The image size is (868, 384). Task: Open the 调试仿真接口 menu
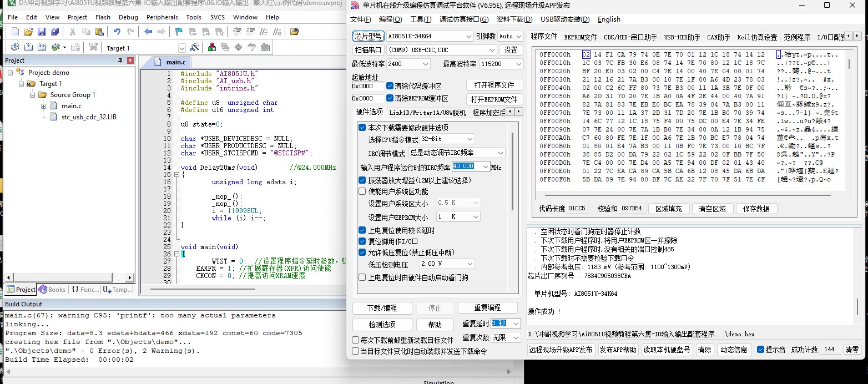point(464,19)
